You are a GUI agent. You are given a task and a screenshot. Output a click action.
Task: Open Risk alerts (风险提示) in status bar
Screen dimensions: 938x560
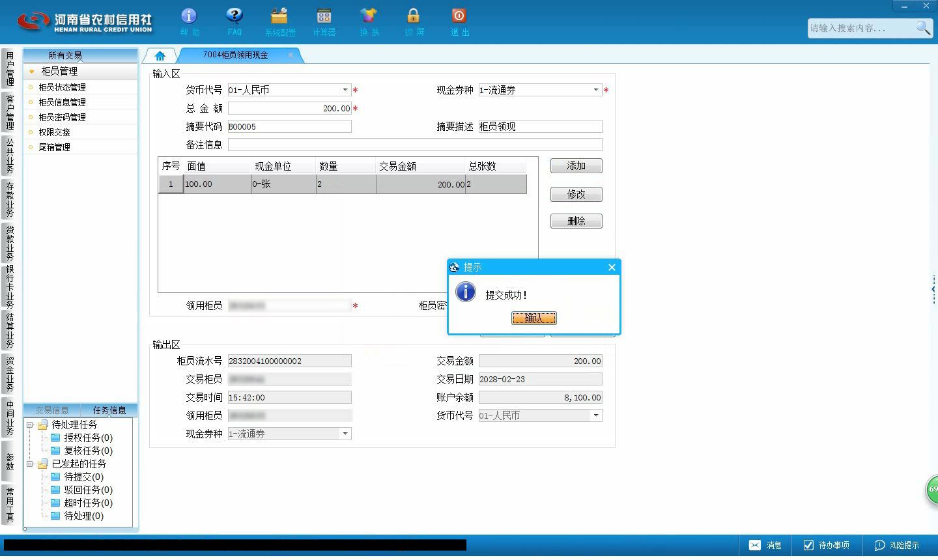tap(897, 545)
